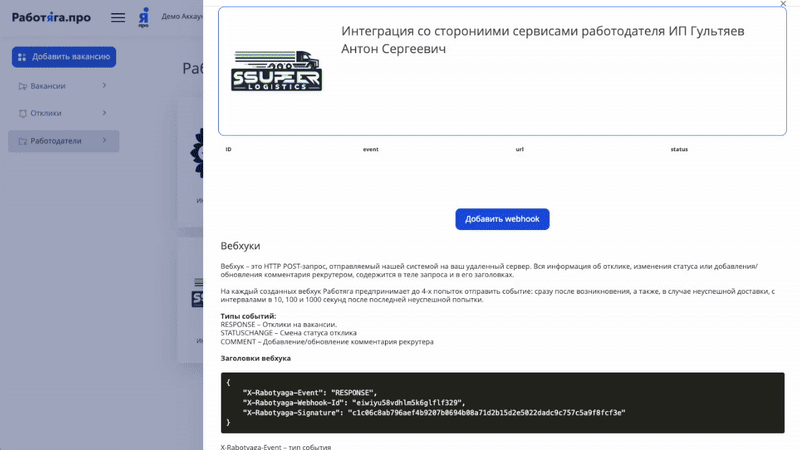
Task: Open the Вакансии sidebar menu item
Action: coord(48,86)
